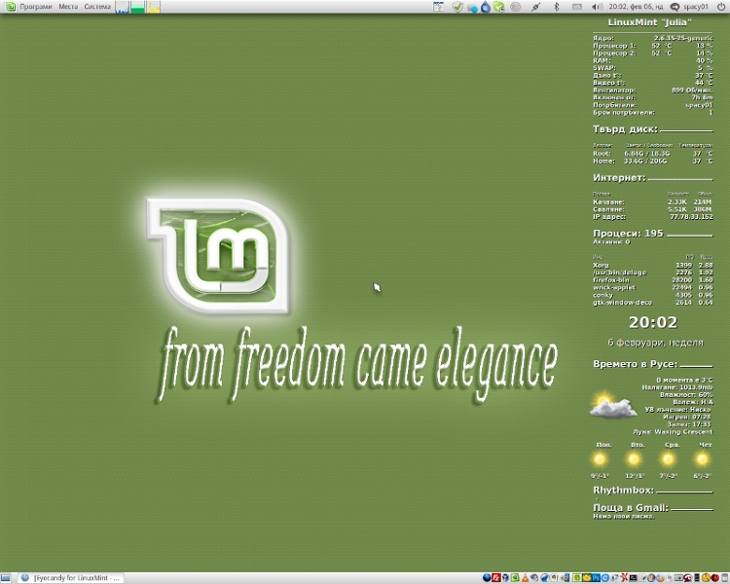Click the keyboard layout indicator
This screenshot has height=584, width=730.
tap(577, 7)
